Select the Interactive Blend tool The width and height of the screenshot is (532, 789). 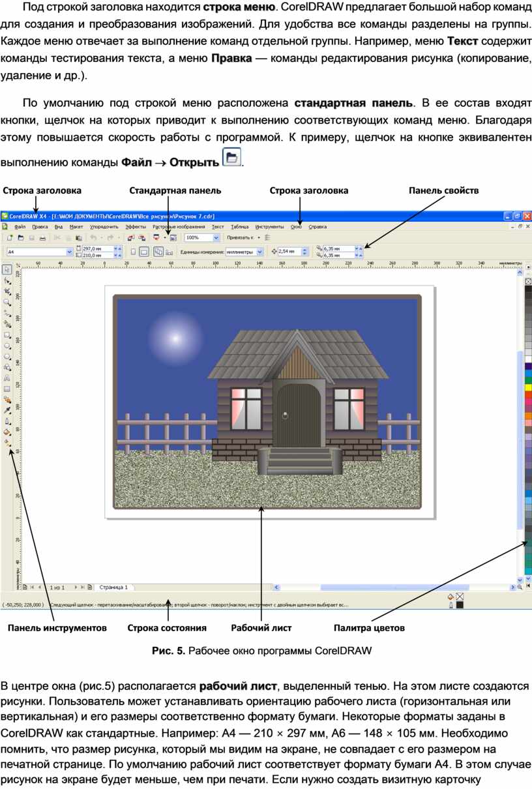coord(7,399)
